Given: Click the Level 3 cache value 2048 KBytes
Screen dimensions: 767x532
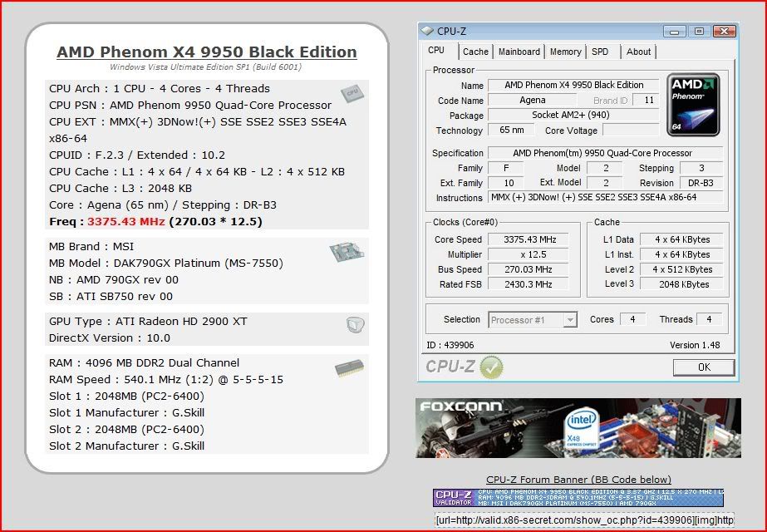Looking at the screenshot, I should pyautogui.click(x=682, y=284).
